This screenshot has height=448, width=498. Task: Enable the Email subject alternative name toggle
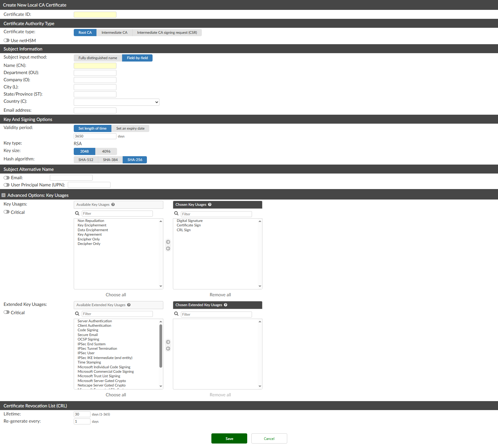tap(6, 177)
